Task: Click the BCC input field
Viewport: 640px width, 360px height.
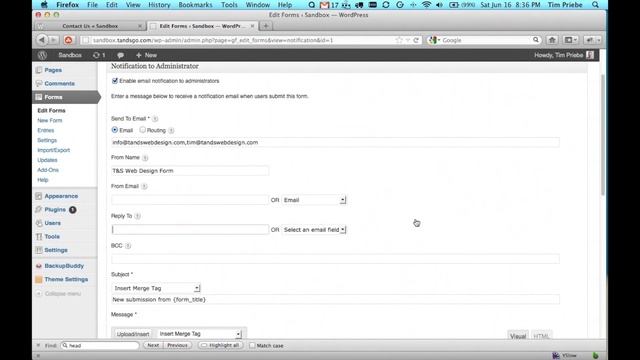Action: [335, 259]
